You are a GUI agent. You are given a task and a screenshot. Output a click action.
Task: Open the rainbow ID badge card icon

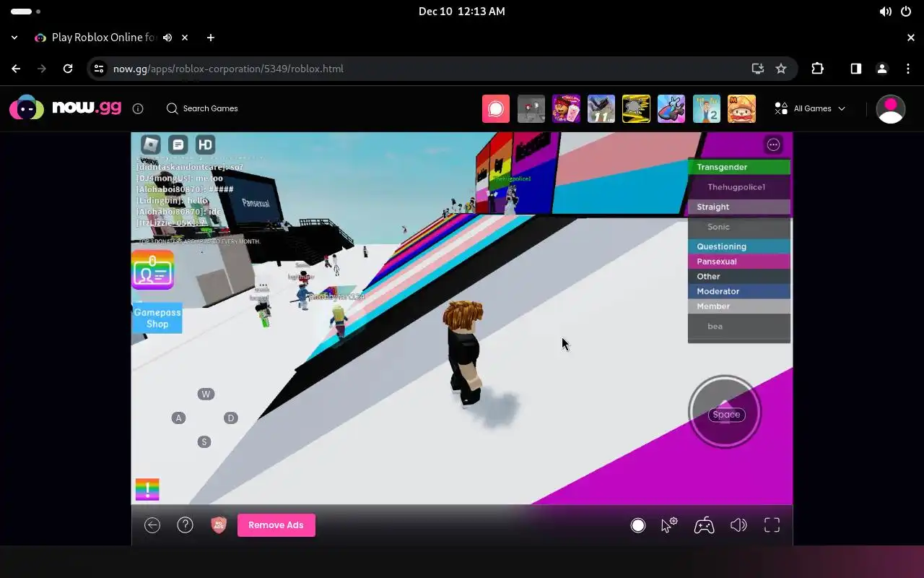coord(152,270)
